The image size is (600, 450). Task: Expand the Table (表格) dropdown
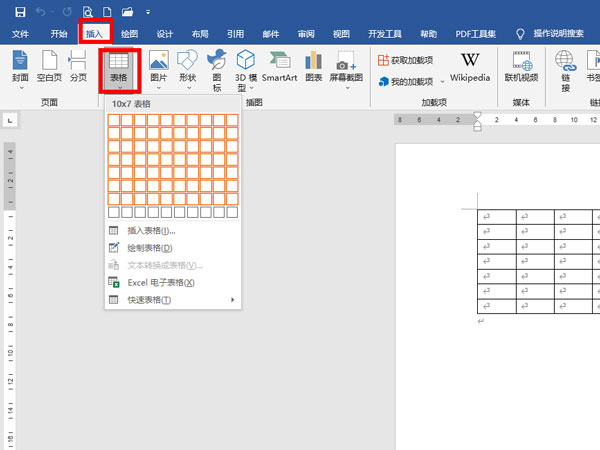[118, 69]
